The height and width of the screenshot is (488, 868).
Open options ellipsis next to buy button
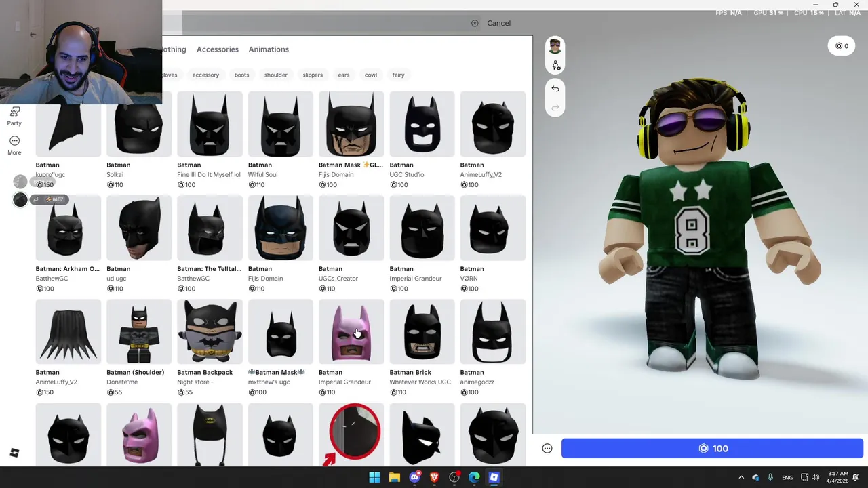click(547, 449)
